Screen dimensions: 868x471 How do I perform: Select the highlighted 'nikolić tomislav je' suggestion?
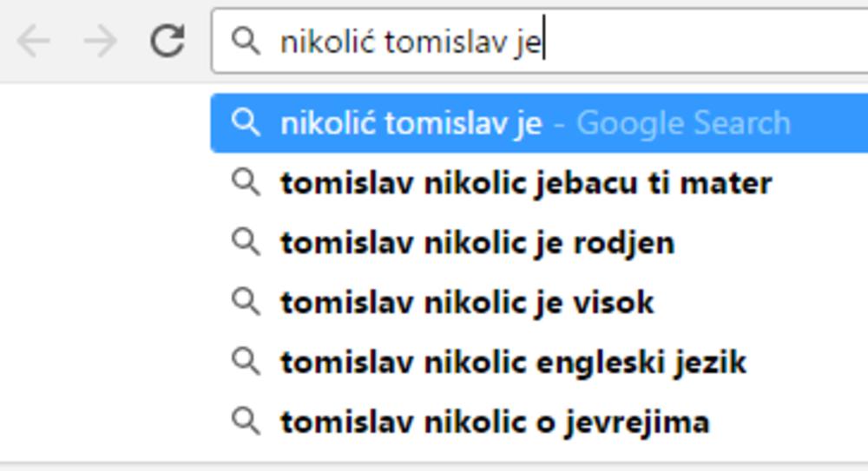[411, 123]
